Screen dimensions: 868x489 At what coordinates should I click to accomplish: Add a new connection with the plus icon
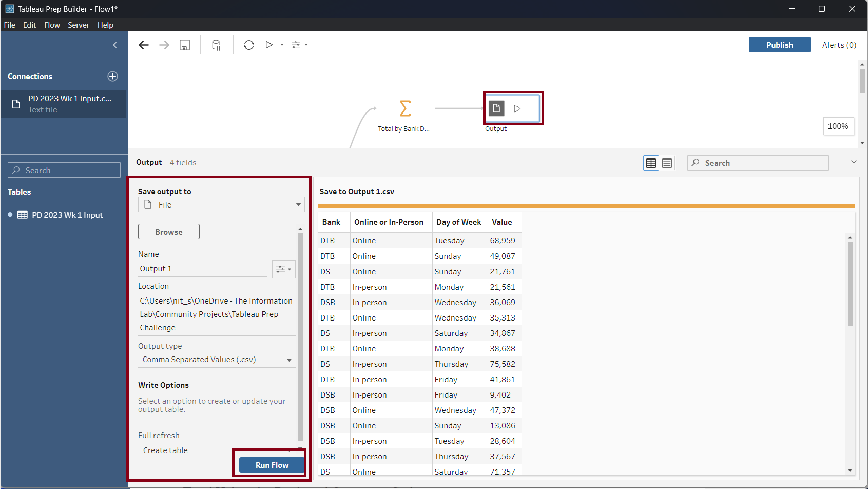point(113,77)
